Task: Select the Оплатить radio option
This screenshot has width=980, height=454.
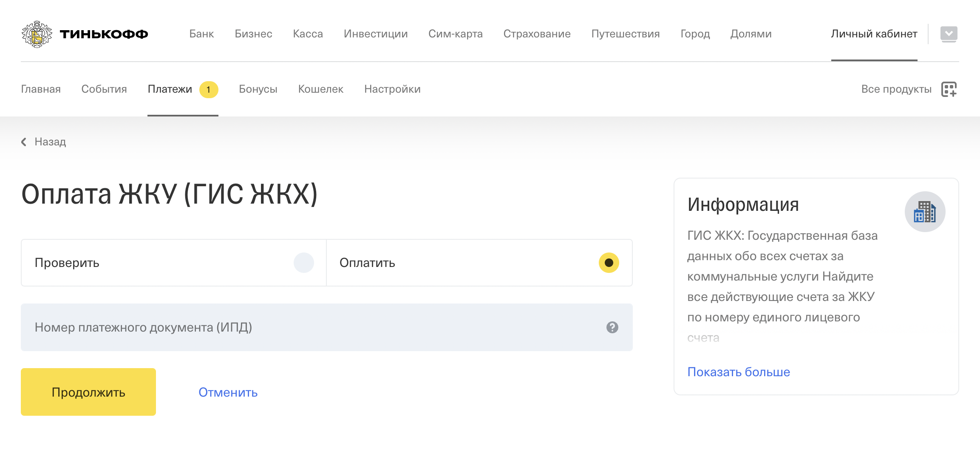Action: point(479,263)
